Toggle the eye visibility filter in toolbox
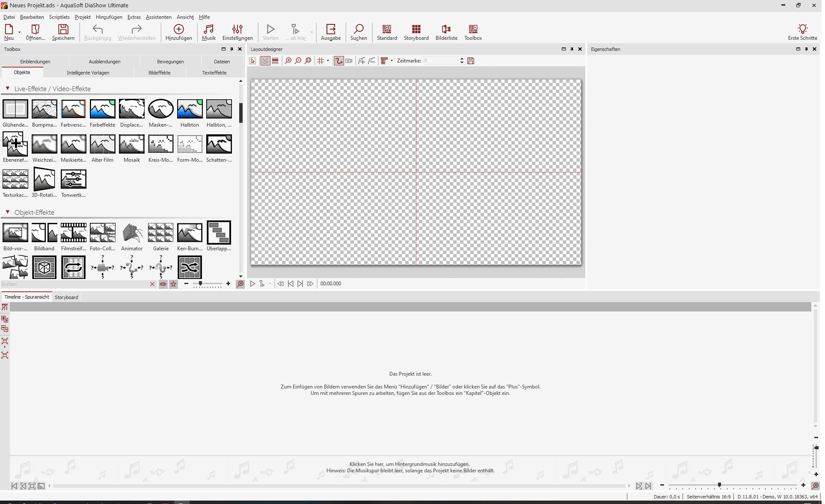Screen dimensions: 825x504 click(163, 284)
